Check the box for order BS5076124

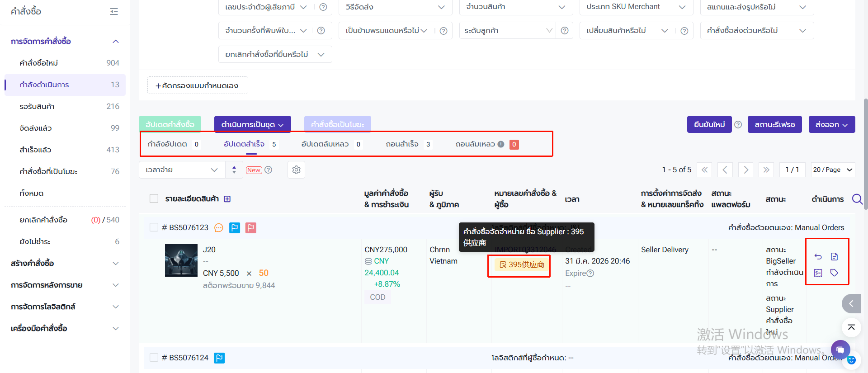click(154, 358)
